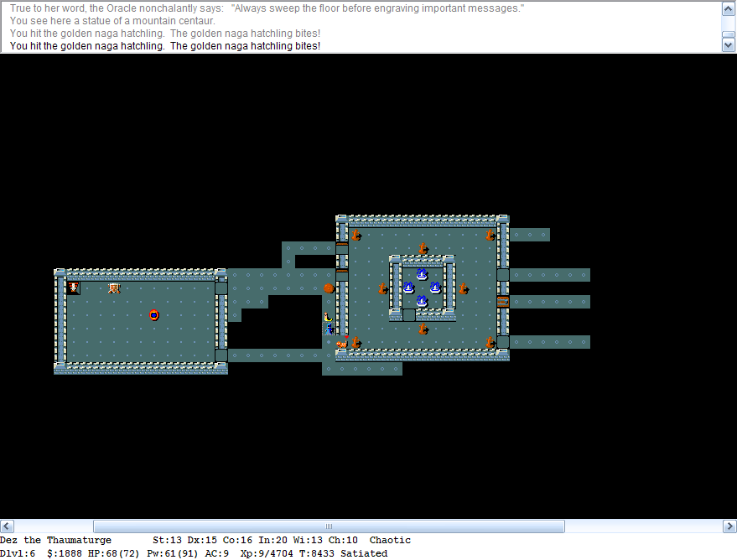Click the Chaotic alignment label

(390, 540)
